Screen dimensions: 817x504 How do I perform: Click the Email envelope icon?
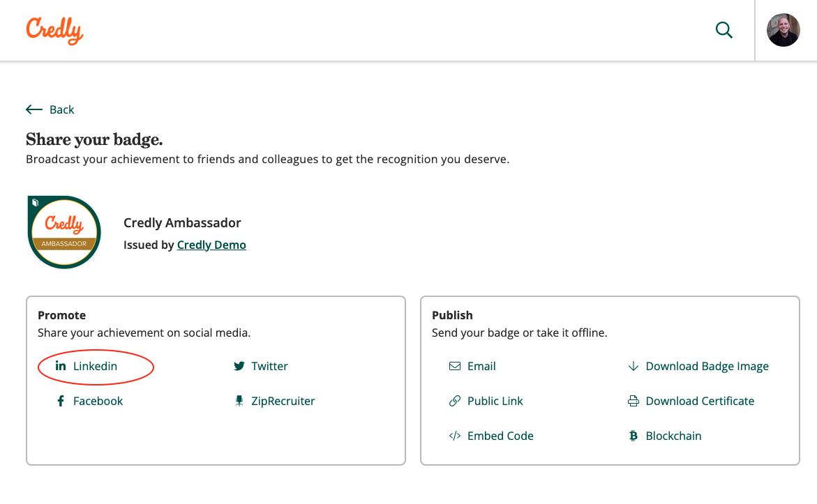(x=455, y=366)
